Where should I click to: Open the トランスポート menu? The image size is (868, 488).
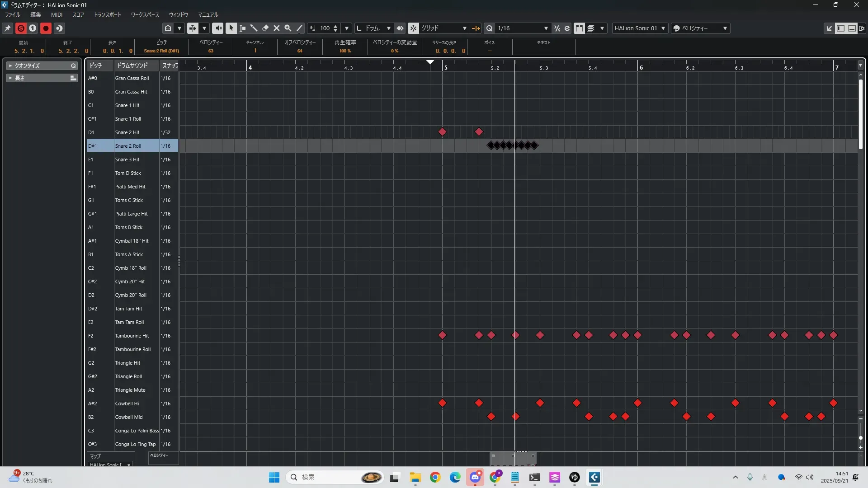click(x=107, y=14)
